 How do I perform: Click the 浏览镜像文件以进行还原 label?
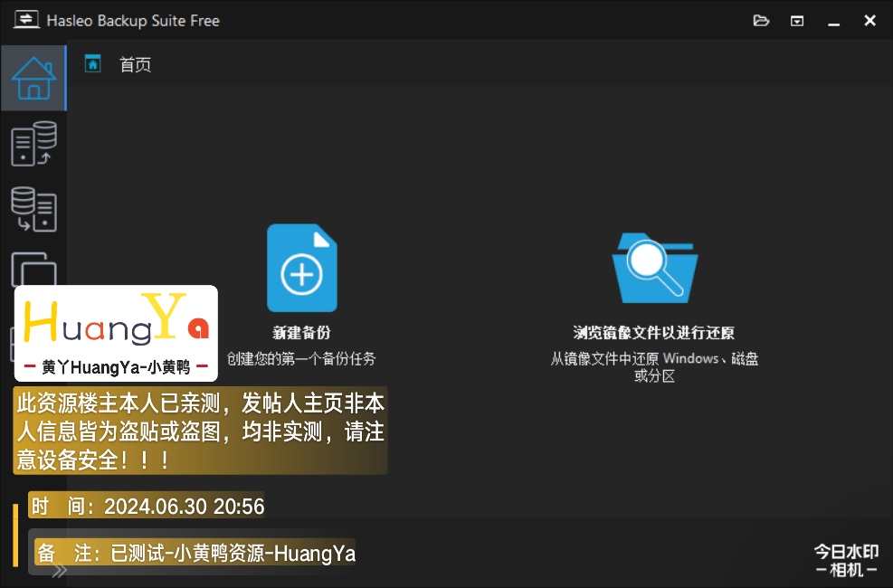(654, 332)
